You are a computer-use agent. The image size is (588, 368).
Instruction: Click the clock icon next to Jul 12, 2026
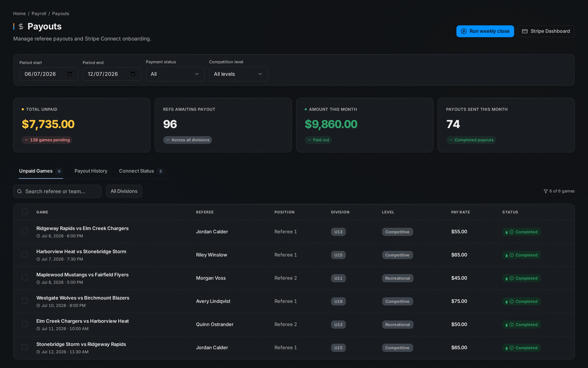[x=38, y=352]
